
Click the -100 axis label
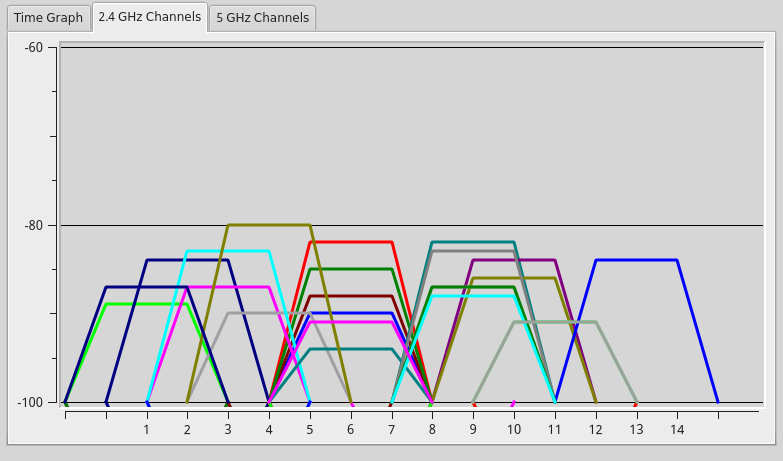30,402
